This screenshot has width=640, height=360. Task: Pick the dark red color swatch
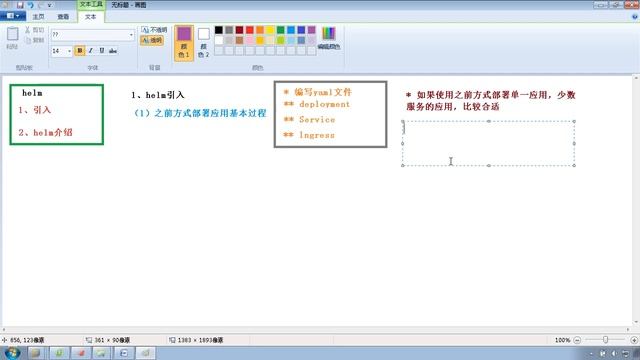[x=239, y=30]
